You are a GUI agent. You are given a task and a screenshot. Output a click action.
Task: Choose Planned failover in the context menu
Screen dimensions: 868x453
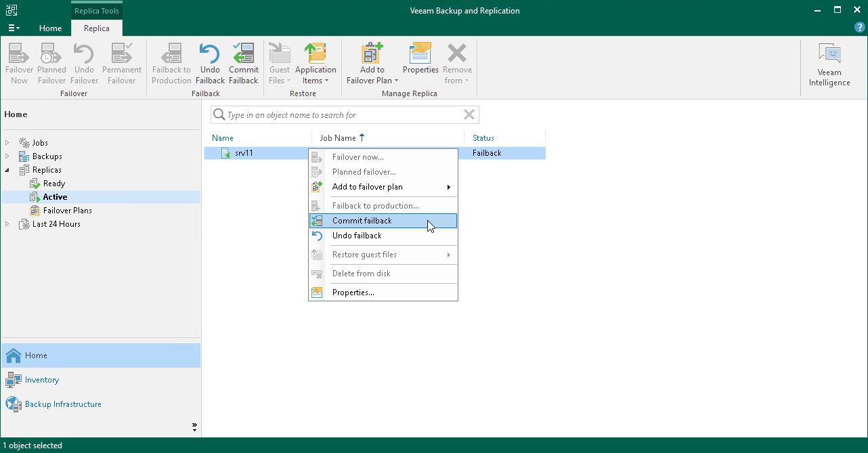[383, 172]
